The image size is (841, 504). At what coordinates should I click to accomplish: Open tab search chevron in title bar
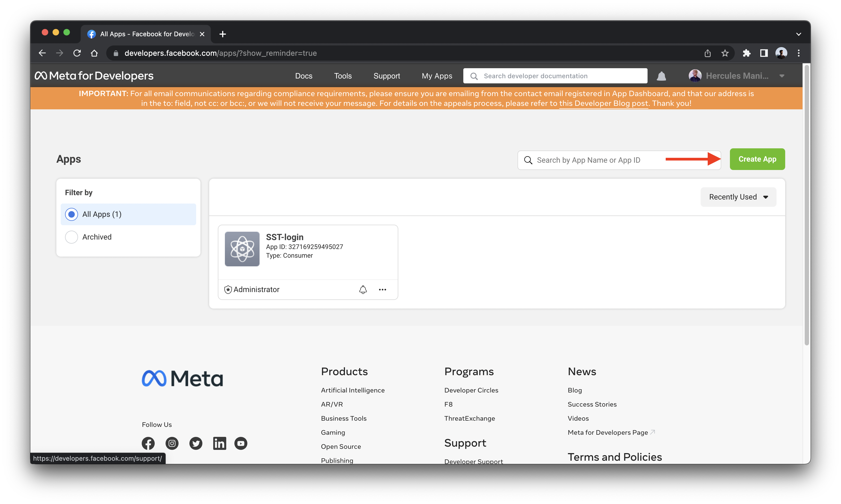(x=798, y=34)
